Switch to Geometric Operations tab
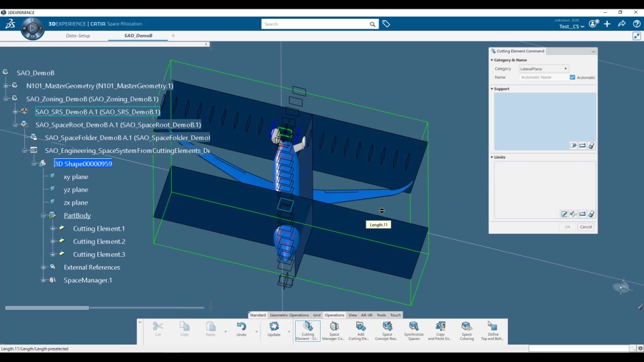The width and height of the screenshot is (644, 362). point(289,315)
